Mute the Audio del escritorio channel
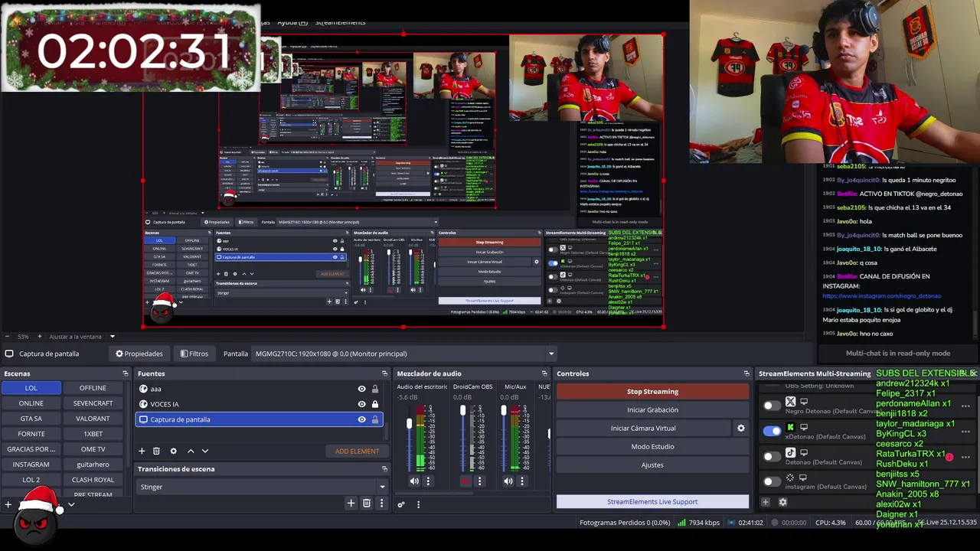 coord(414,481)
